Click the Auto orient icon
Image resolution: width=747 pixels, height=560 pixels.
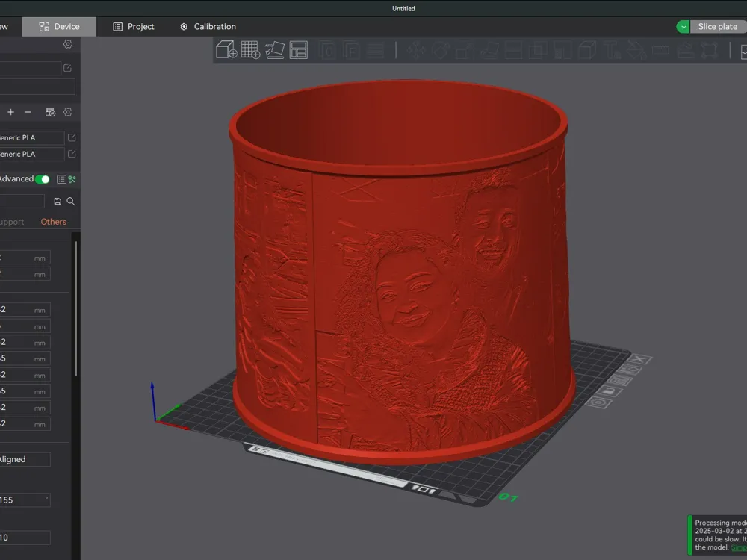274,49
